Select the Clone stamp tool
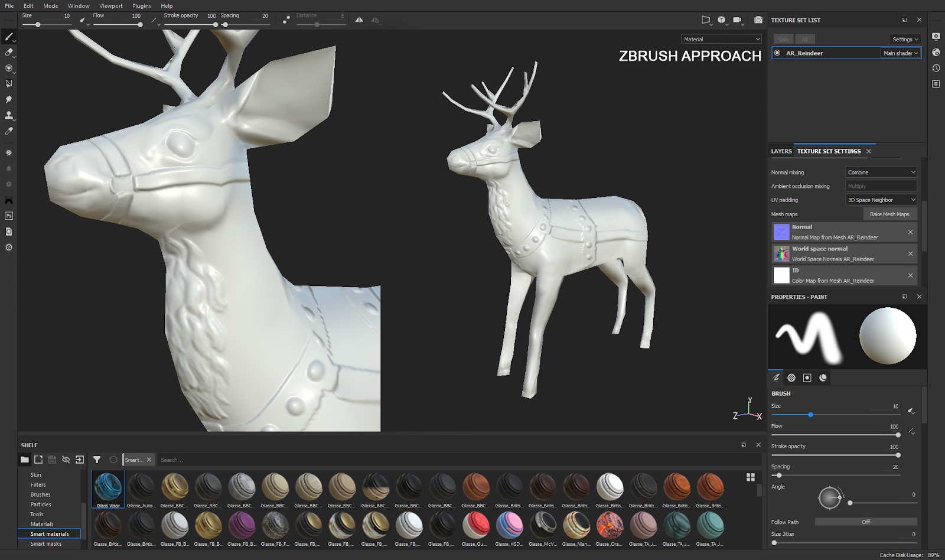 tap(9, 115)
